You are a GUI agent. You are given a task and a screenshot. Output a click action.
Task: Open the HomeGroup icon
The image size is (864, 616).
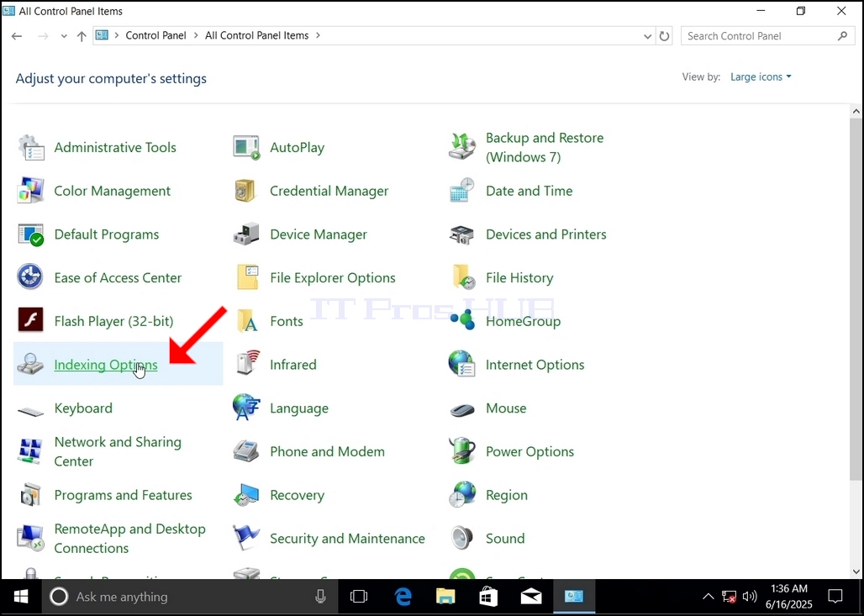pyautogui.click(x=462, y=319)
